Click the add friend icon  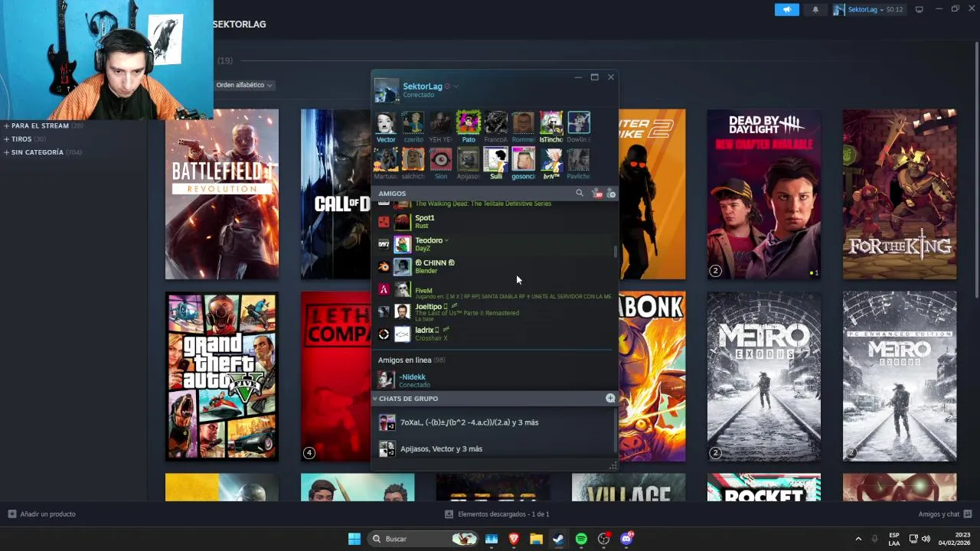click(610, 194)
